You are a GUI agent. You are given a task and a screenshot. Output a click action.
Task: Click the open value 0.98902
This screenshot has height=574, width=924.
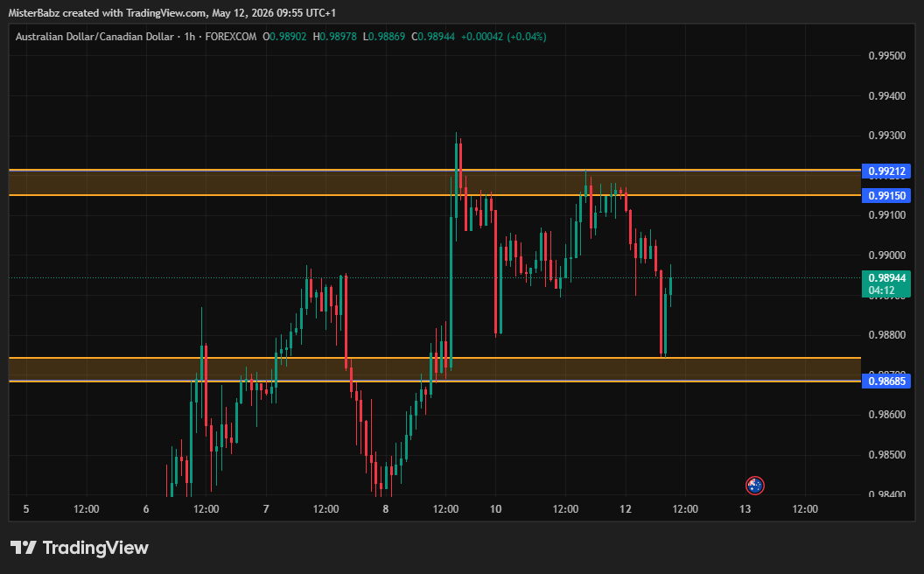click(x=288, y=37)
